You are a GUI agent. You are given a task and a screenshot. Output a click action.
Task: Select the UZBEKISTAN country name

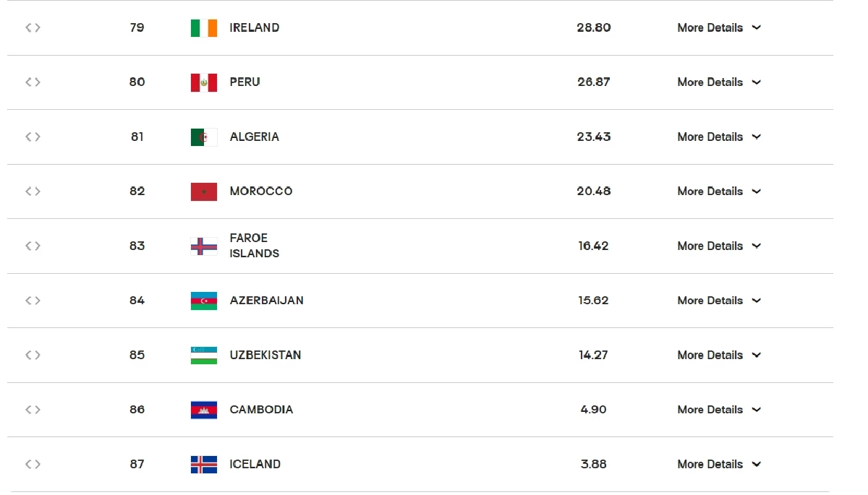265,355
